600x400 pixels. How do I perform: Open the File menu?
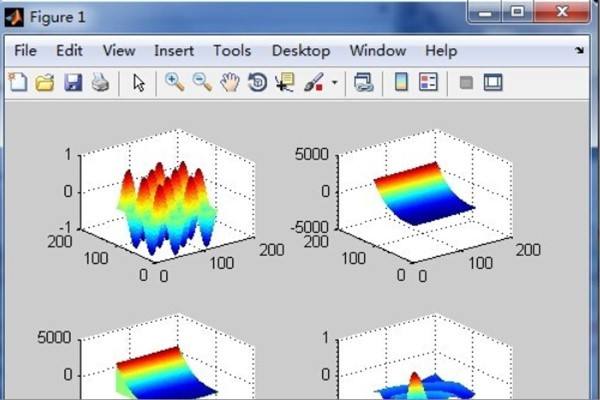25,51
